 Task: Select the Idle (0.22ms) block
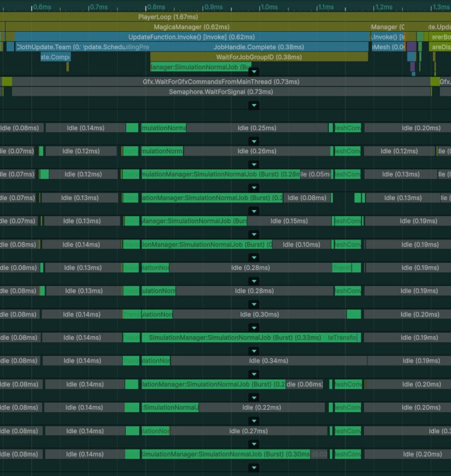pos(261,407)
